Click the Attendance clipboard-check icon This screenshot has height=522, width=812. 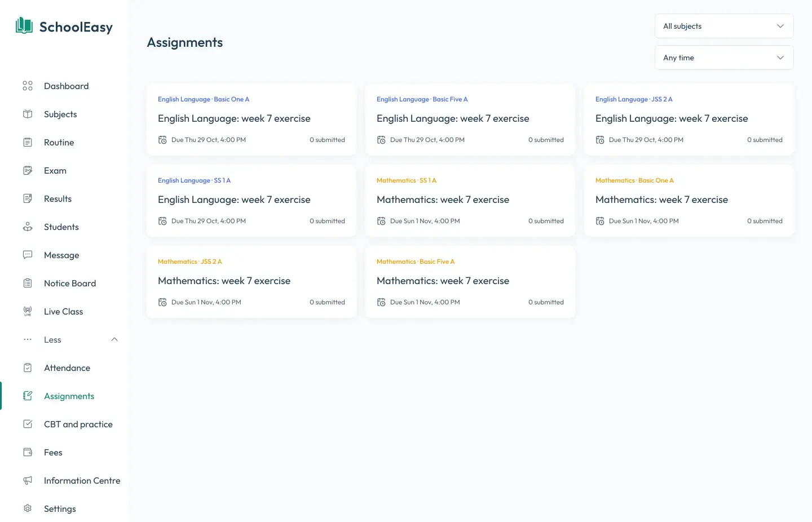point(28,368)
